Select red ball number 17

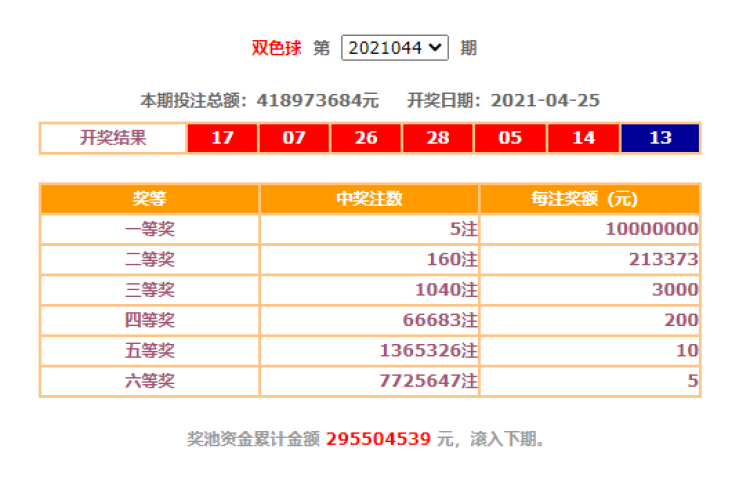[x=222, y=138]
